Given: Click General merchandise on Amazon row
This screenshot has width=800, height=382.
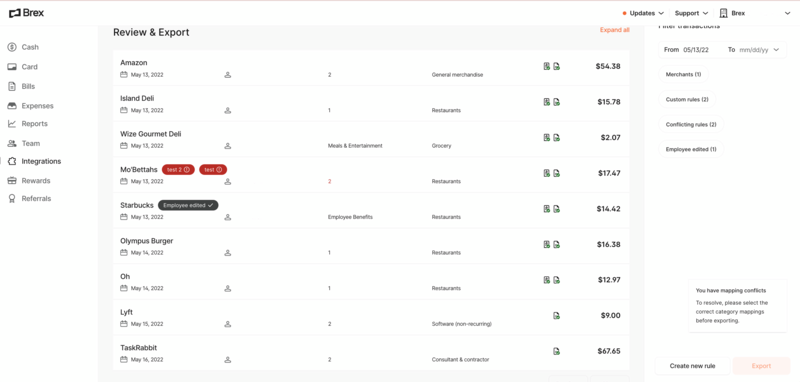Looking at the screenshot, I should 457,75.
